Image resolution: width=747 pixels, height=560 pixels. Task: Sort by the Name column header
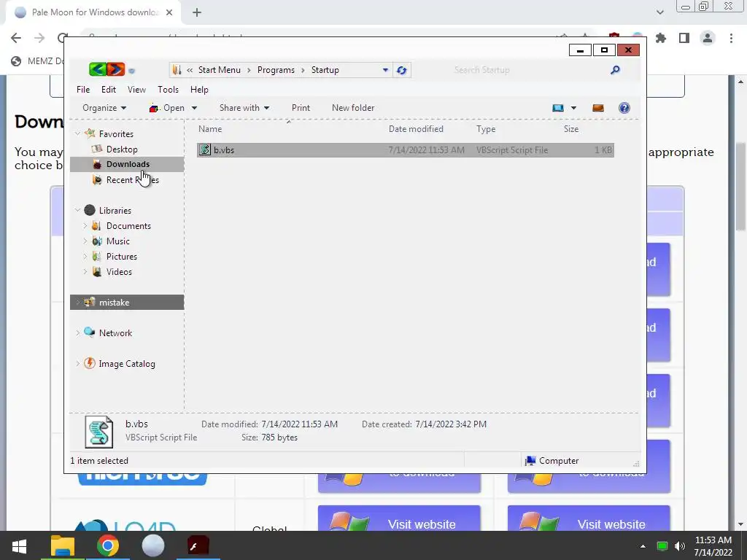click(x=210, y=129)
